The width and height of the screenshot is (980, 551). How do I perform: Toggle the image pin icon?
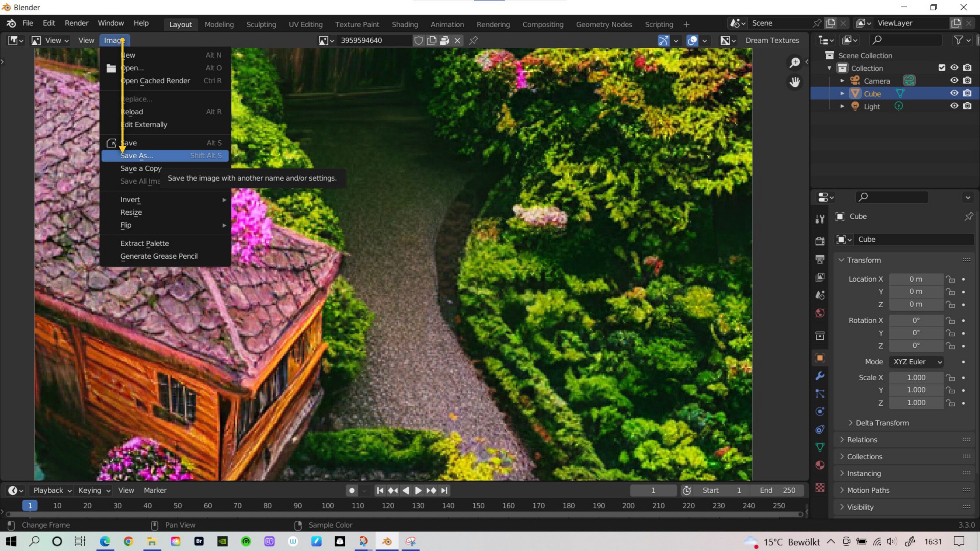(x=473, y=40)
